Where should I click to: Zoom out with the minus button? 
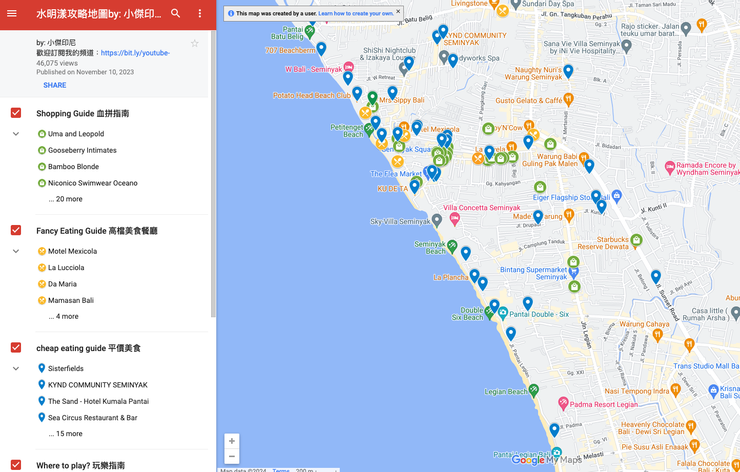point(232,457)
